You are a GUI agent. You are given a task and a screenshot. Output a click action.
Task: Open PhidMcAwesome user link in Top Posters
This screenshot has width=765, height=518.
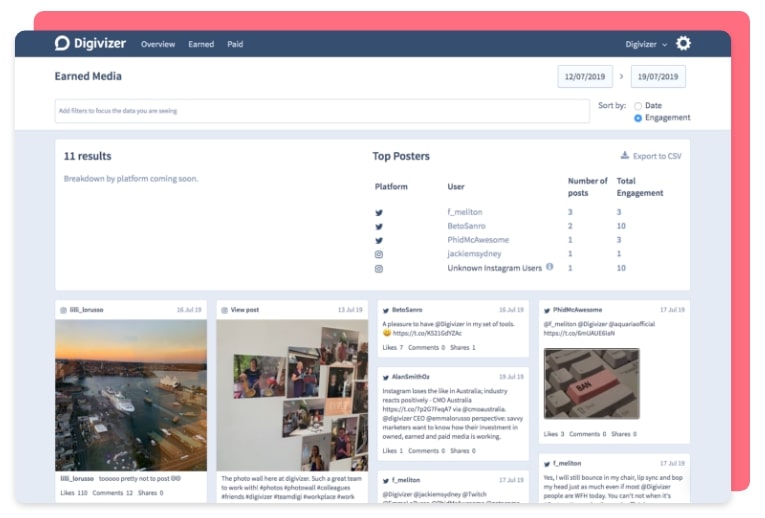478,240
